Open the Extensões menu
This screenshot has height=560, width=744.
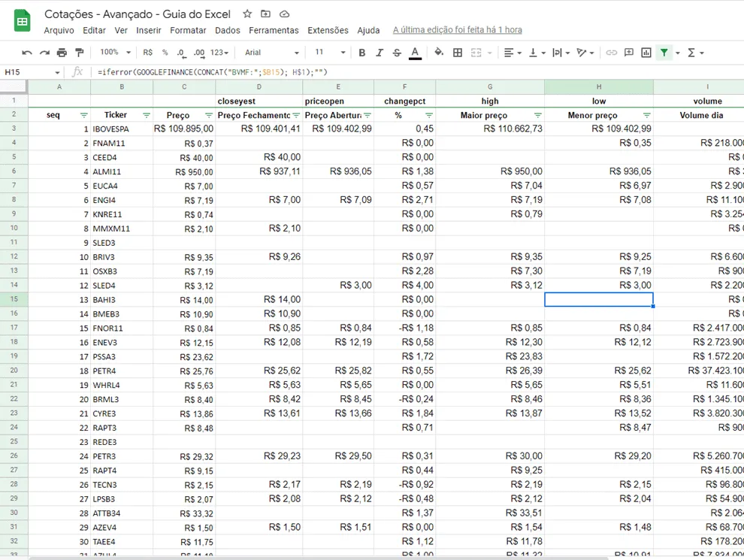click(x=328, y=30)
